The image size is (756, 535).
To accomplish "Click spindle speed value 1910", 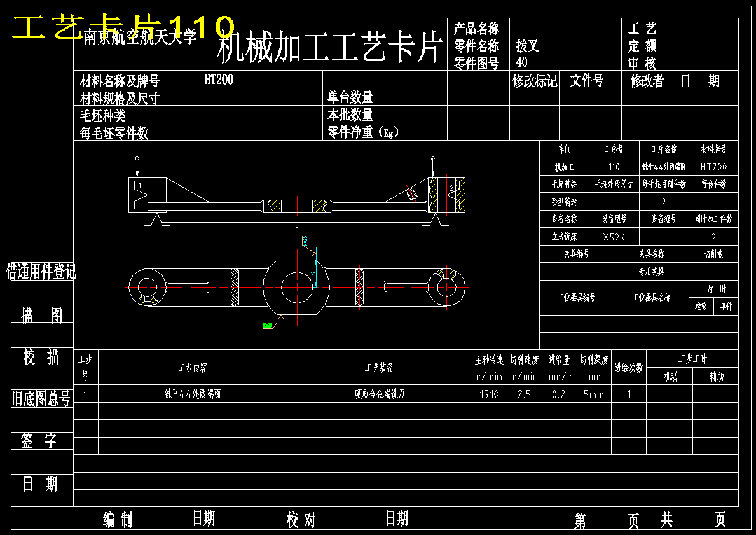I will pos(489,394).
